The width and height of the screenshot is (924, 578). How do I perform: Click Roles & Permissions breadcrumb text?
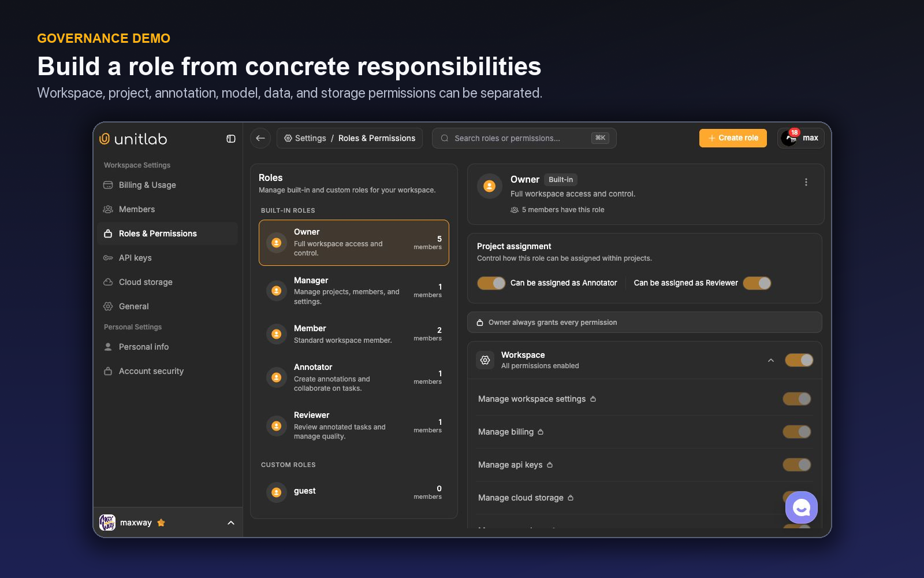coord(377,138)
